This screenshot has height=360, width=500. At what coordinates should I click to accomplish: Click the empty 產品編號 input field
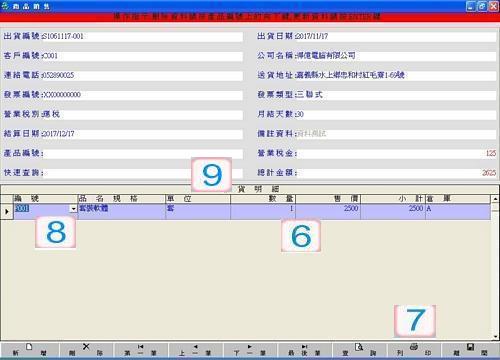pyautogui.click(x=142, y=153)
